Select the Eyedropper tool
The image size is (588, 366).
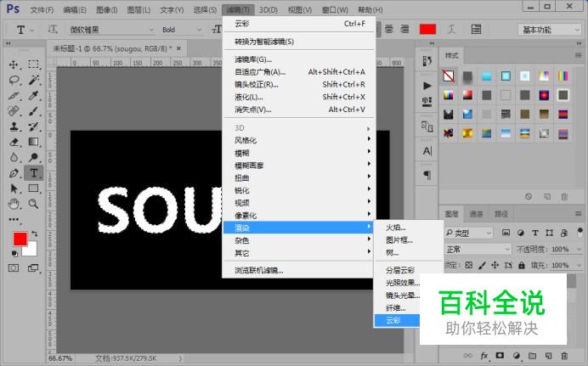click(x=33, y=96)
